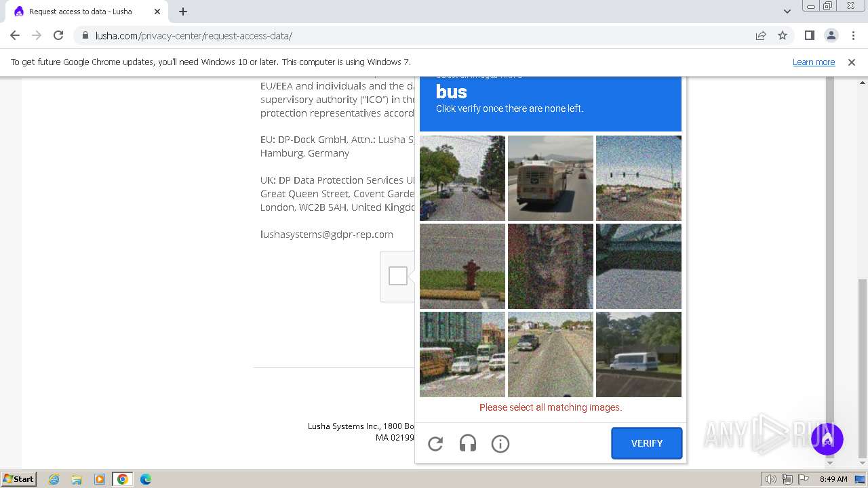Open the Learn more link
Image resolution: width=868 pixels, height=488 pixels.
click(x=814, y=62)
